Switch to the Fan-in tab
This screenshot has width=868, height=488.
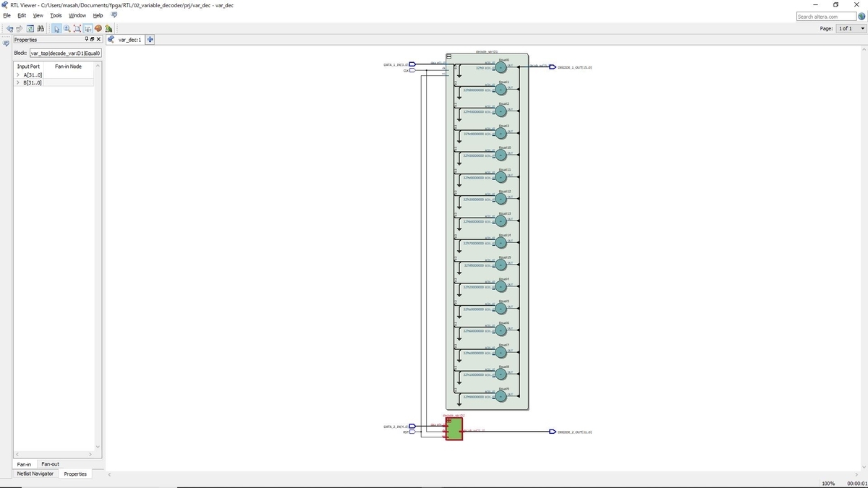click(x=24, y=464)
